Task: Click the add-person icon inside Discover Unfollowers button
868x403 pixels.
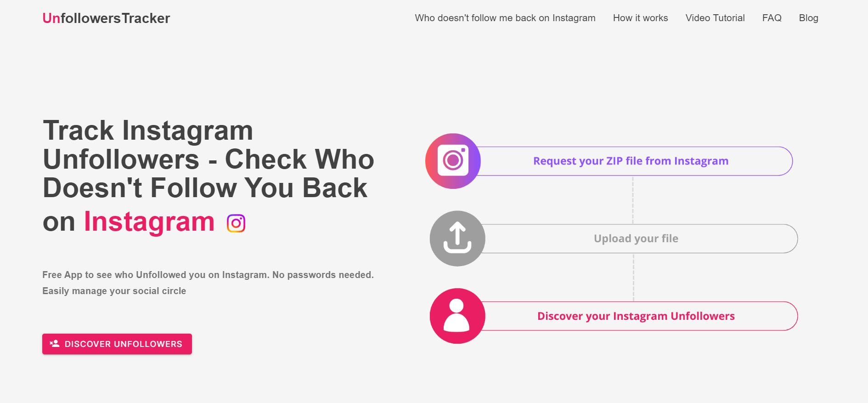Action: point(55,344)
